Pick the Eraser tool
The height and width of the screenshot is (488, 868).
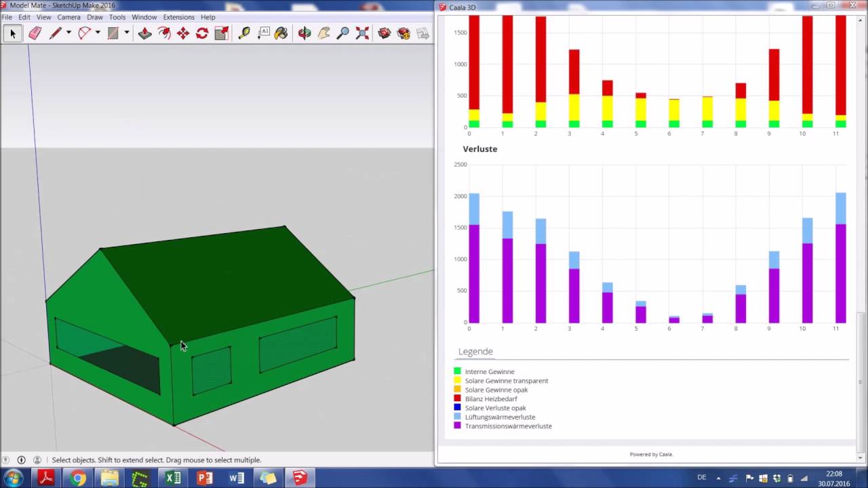35,33
